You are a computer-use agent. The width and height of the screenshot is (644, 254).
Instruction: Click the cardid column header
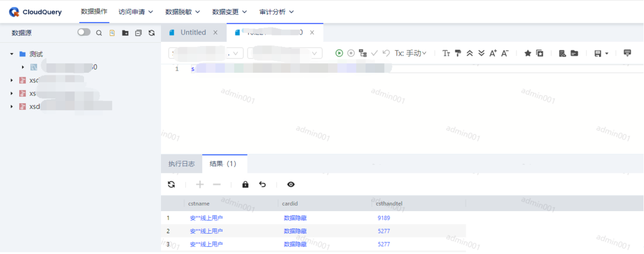[x=290, y=203]
